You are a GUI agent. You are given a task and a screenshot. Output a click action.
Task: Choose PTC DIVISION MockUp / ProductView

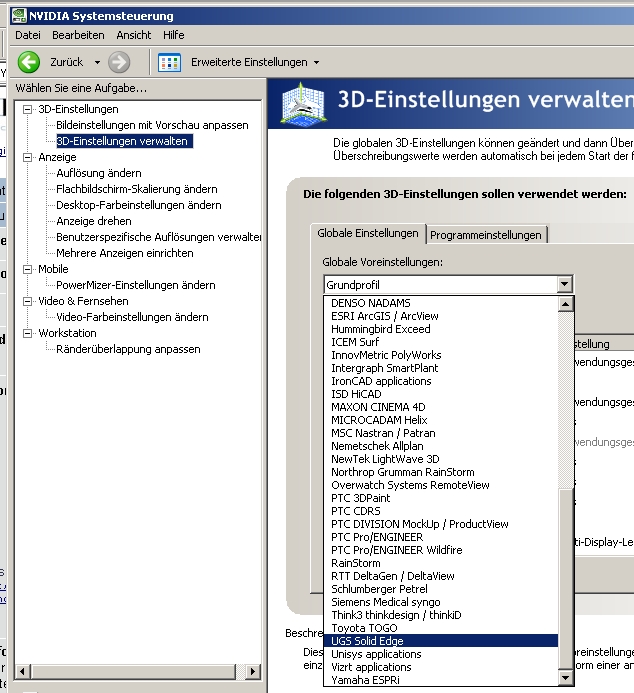[x=441, y=524]
